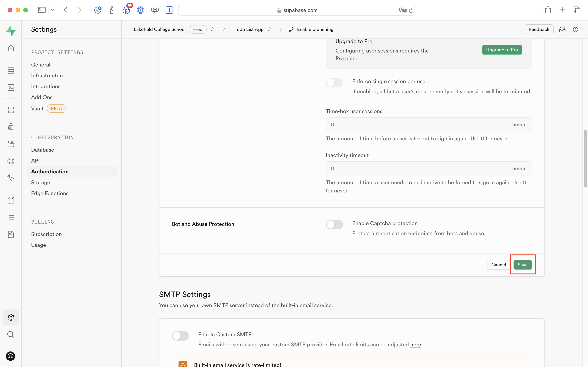Open the Table Editor icon in sidebar
Image resolution: width=588 pixels, height=367 pixels.
[11, 71]
